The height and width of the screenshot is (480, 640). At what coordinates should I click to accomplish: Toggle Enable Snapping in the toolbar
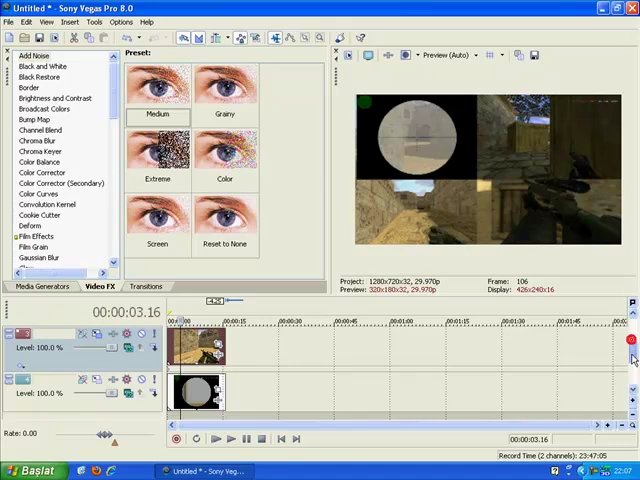click(x=184, y=38)
